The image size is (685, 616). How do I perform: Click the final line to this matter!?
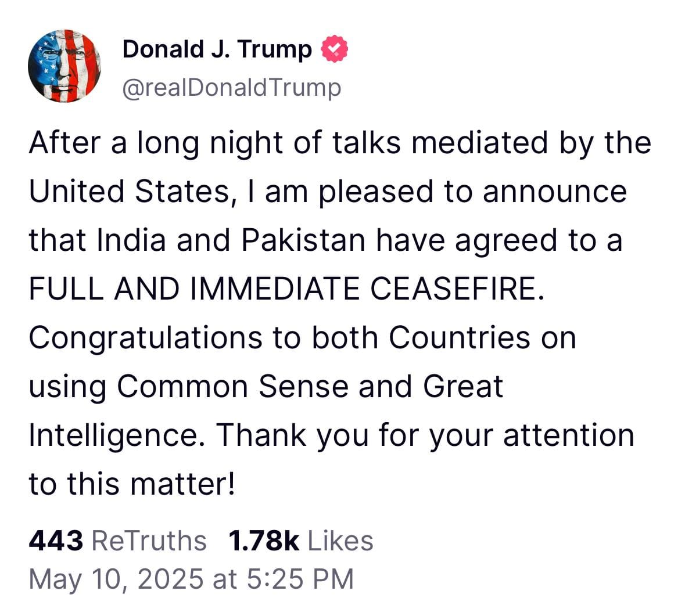132,484
